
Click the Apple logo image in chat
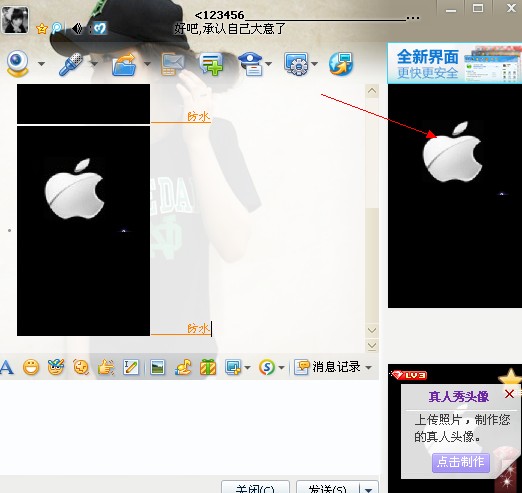coord(83,231)
